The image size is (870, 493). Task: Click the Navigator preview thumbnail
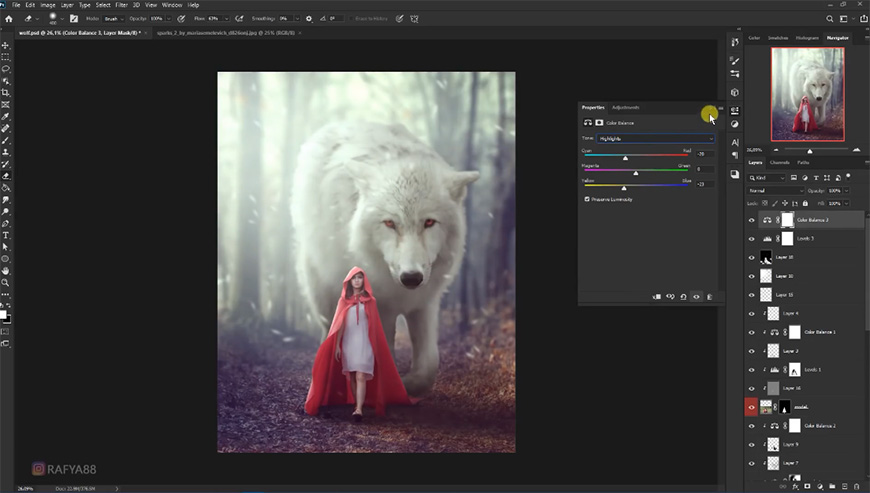tap(808, 94)
